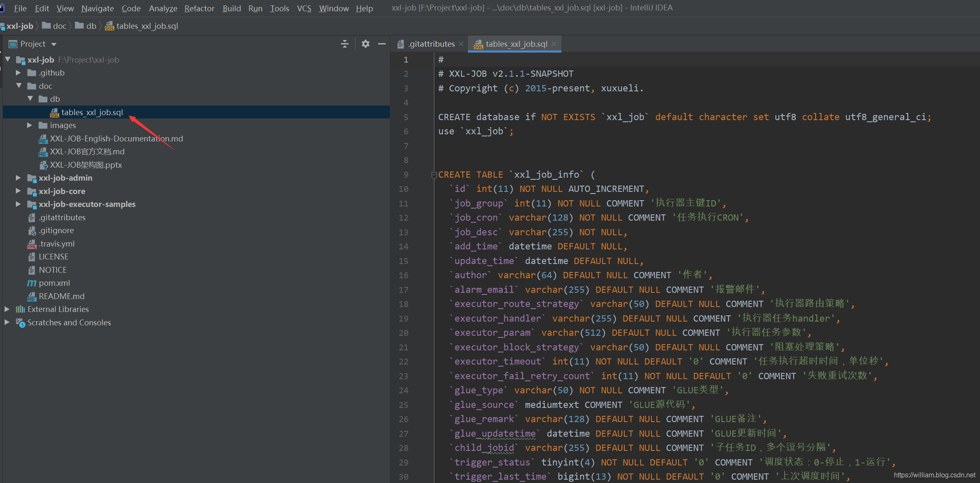
Task: Open the VCS menu
Action: (304, 8)
